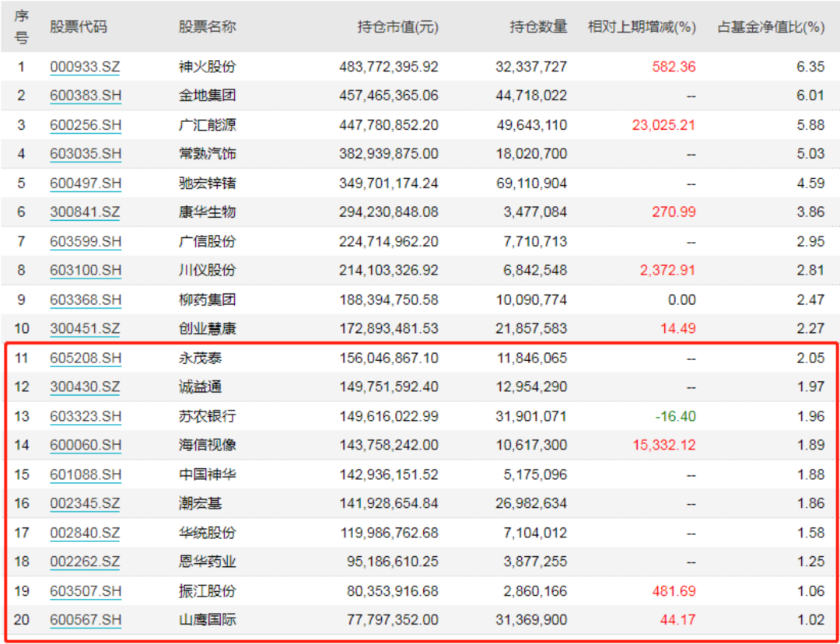The image size is (840, 644).
Task: Click the 持仓市值(元) column header
Action: pyautogui.click(x=397, y=27)
